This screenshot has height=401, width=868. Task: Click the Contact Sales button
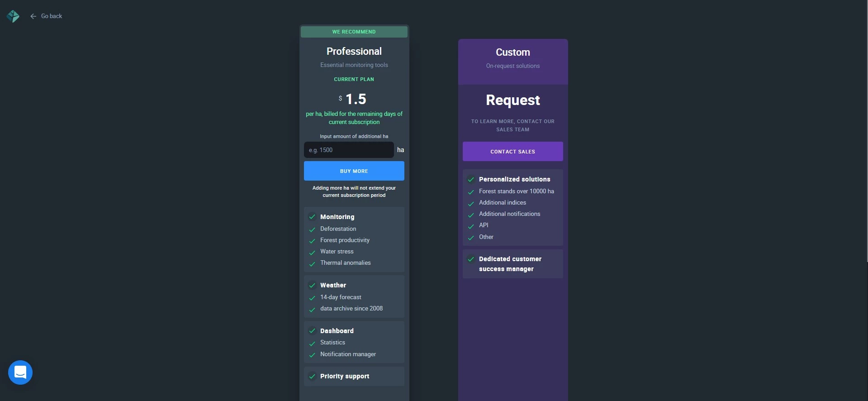[x=512, y=152]
